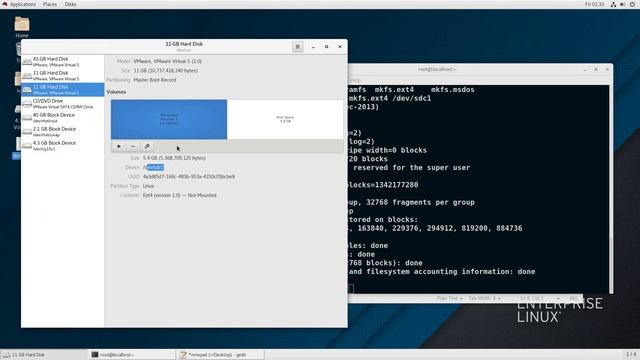The width and height of the screenshot is (640, 360).
Task: Switch to root@localhost terminal taskbar item
Action: coord(132,355)
